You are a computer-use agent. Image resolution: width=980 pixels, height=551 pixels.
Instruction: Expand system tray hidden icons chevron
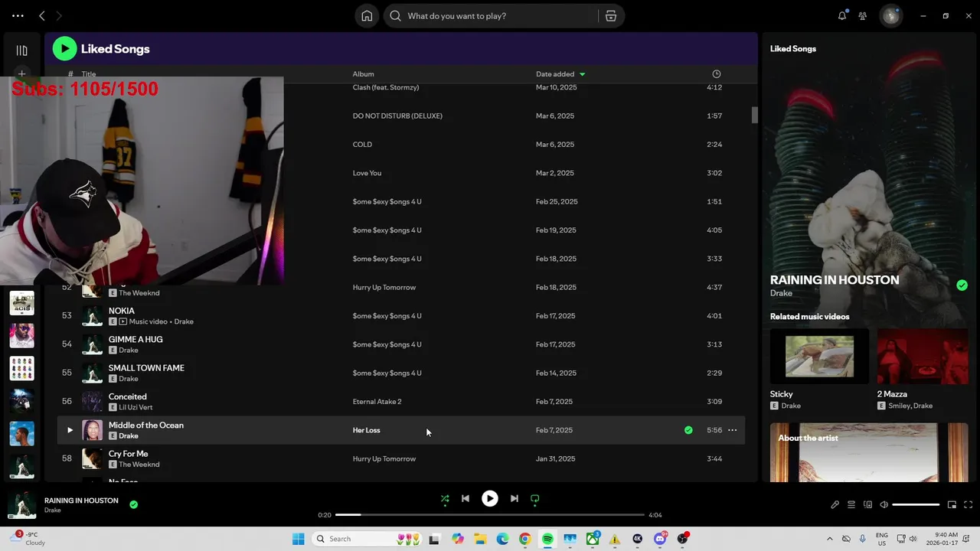click(829, 539)
